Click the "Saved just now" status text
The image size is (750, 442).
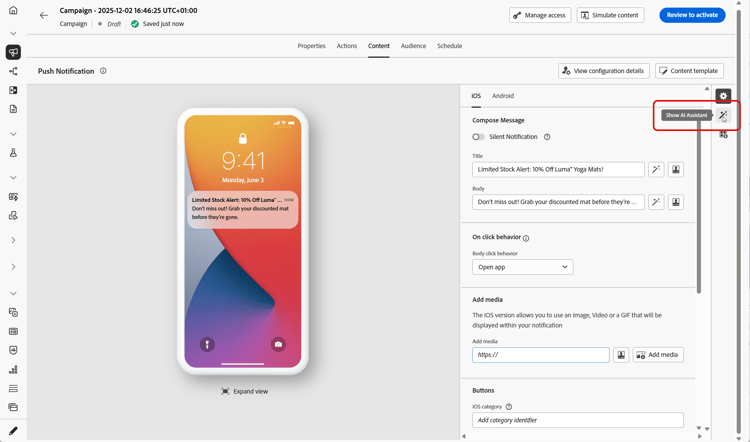click(163, 24)
